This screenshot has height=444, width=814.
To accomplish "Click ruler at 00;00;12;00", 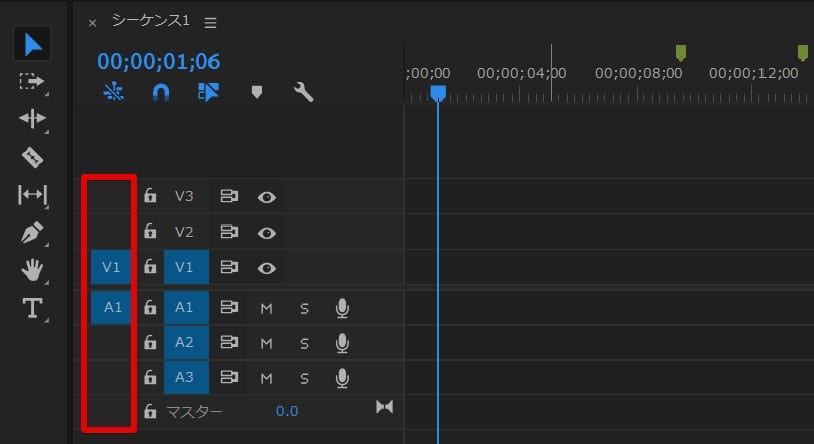I will pos(753,73).
